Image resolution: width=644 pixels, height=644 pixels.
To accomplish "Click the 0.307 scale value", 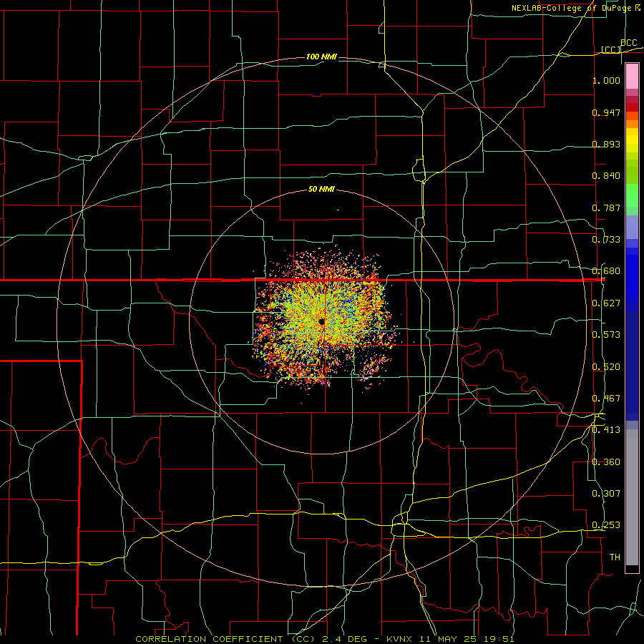I will pos(606,494).
